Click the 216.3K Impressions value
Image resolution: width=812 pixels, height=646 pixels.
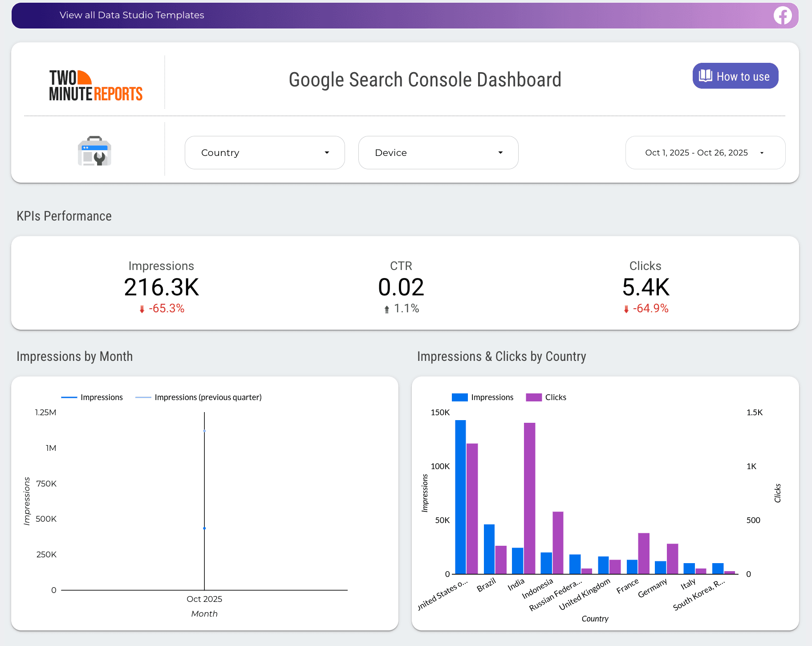(x=161, y=287)
